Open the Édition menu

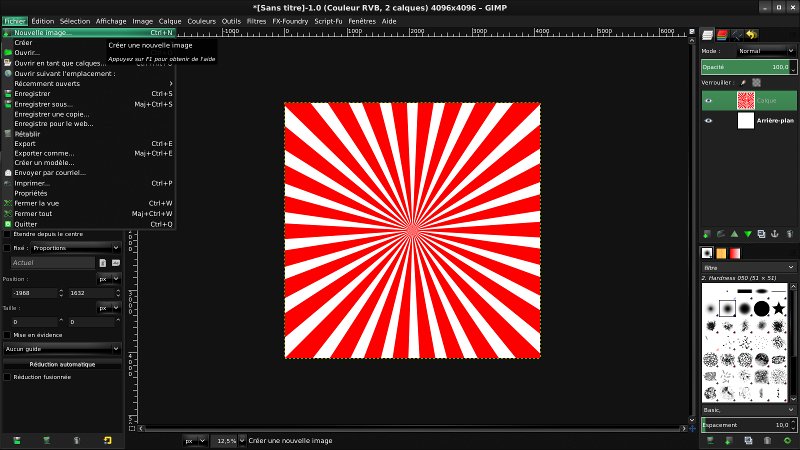[x=42, y=21]
